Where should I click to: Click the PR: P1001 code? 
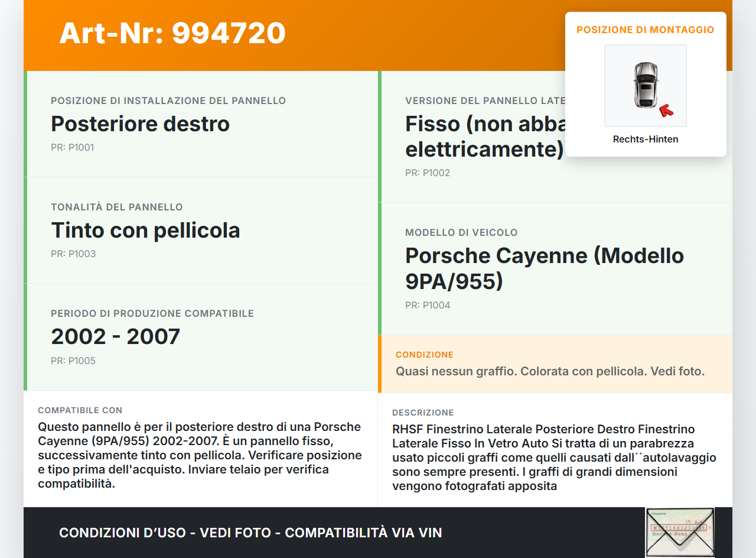pos(72,148)
